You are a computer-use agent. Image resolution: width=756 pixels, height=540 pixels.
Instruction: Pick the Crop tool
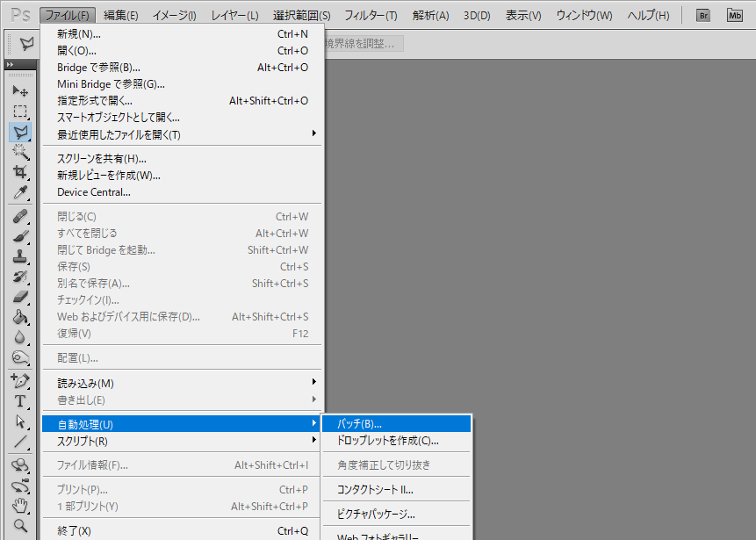pyautogui.click(x=20, y=172)
